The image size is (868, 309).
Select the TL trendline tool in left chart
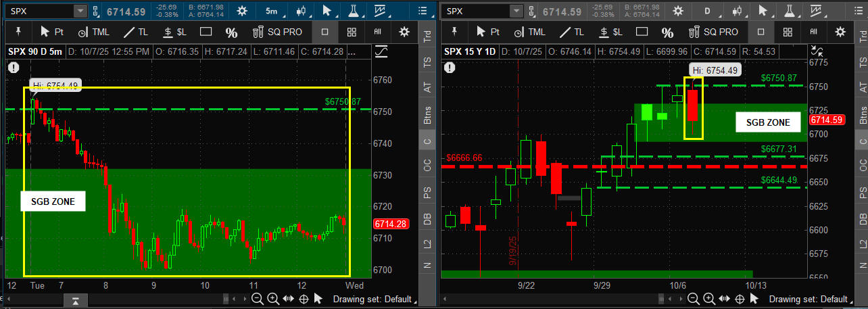tap(135, 32)
